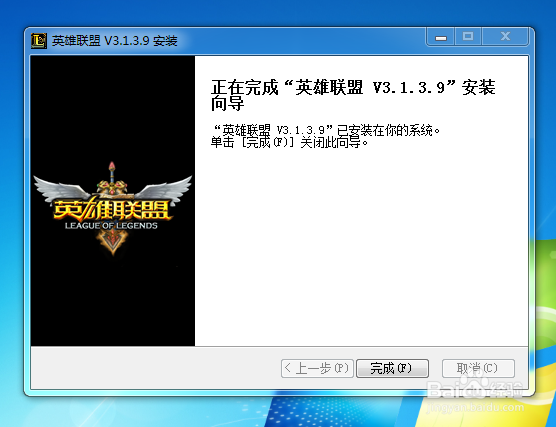The height and width of the screenshot is (427, 556).
Task: Close the 英雄联盟 installer window
Action: point(505,37)
